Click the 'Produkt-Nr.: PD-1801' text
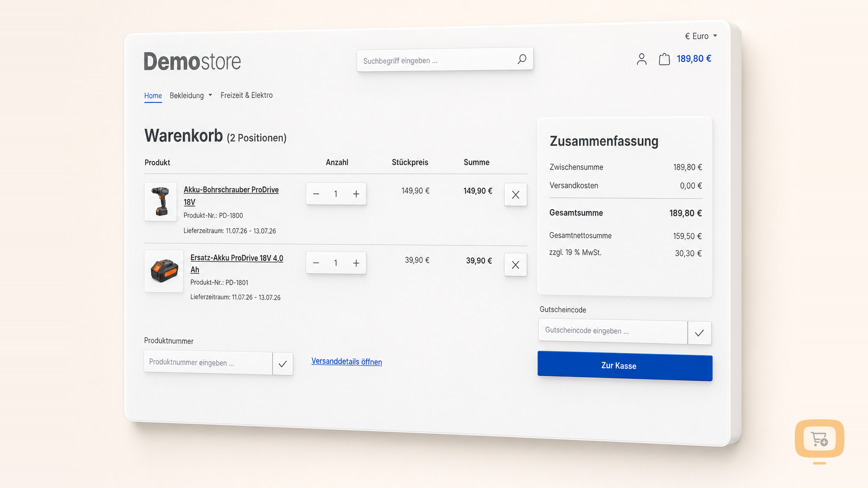Viewport: 868px width, 488px height. (x=219, y=282)
